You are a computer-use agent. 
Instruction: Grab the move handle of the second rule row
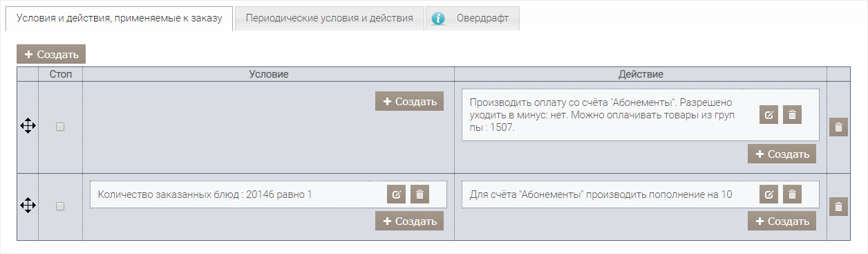pyautogui.click(x=28, y=206)
